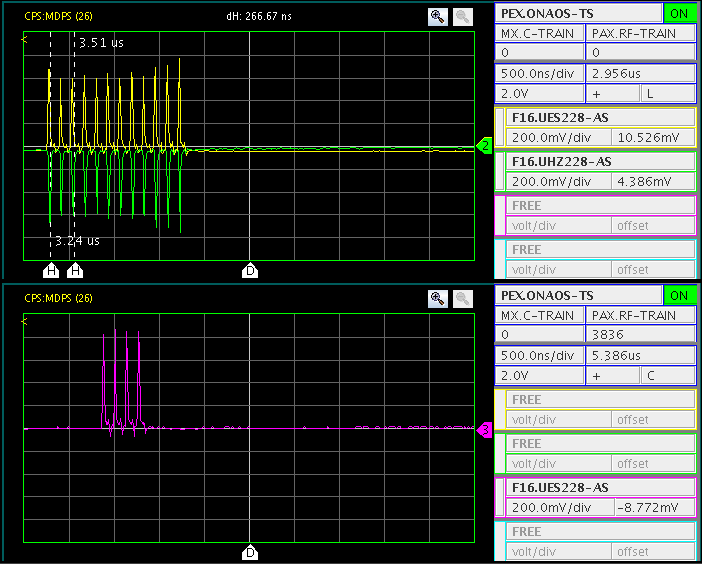Select the D marker under top scope
Image resolution: width=702 pixels, height=564 pixels.
coord(250,271)
